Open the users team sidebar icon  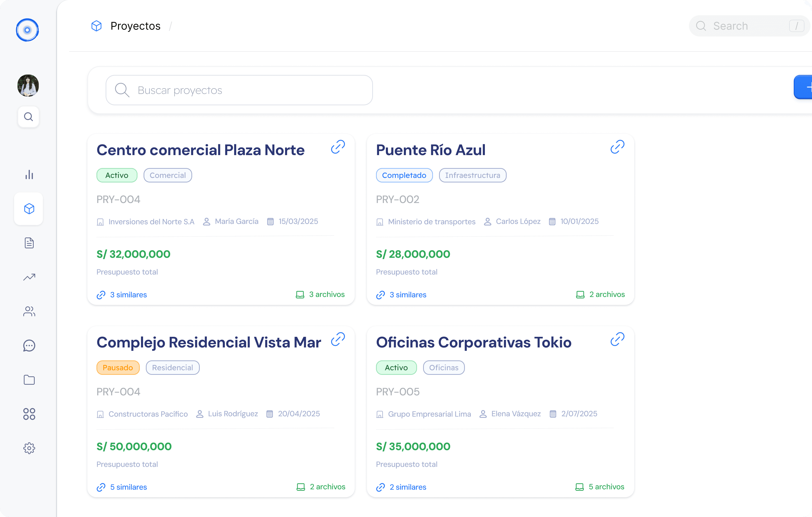29,311
